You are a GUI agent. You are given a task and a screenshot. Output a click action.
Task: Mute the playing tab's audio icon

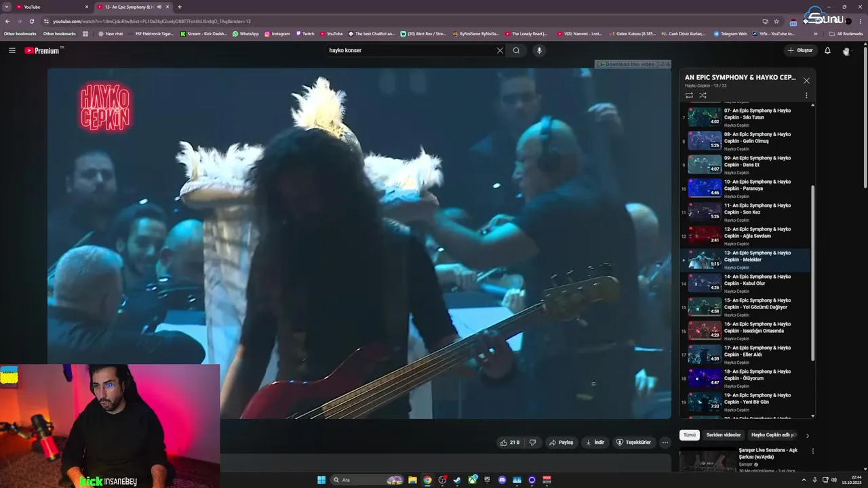click(x=159, y=7)
